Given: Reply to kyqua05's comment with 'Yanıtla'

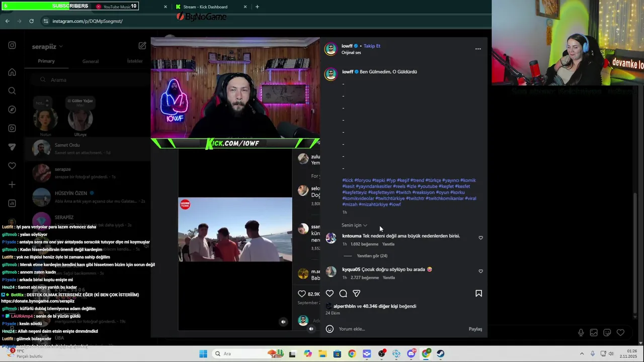Looking at the screenshot, I should tap(388, 278).
